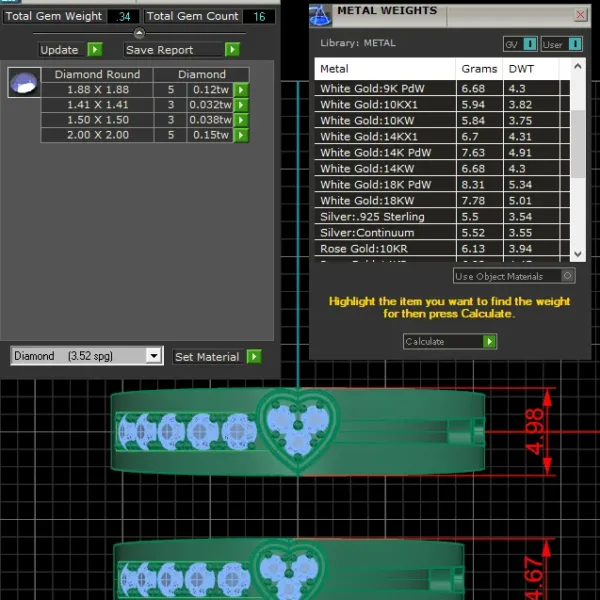The width and height of the screenshot is (600, 600).
Task: Click the Metal column header
Action: (x=385, y=69)
